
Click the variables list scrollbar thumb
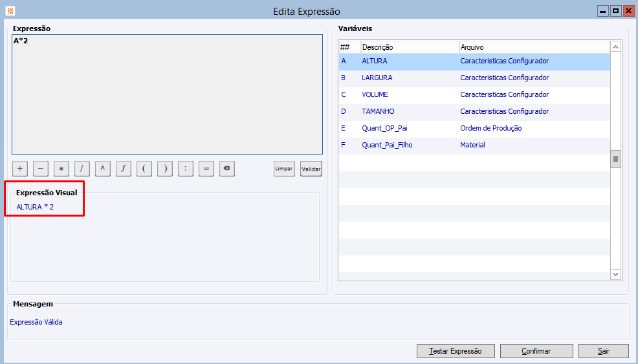[615, 159]
